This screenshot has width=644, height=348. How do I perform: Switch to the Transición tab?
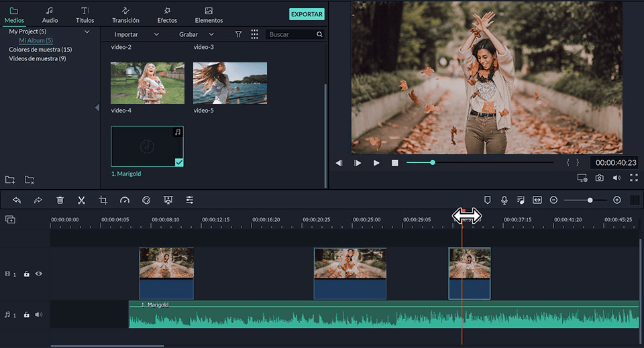point(125,15)
